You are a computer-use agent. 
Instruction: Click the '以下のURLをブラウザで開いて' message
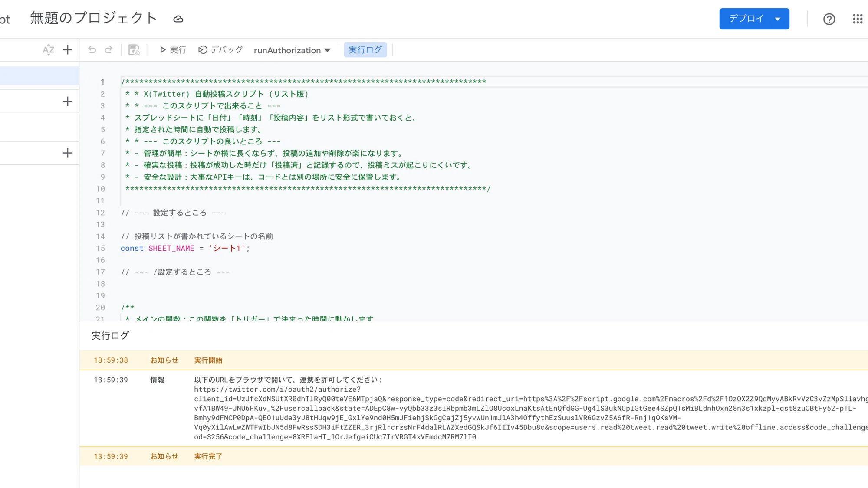point(288,380)
